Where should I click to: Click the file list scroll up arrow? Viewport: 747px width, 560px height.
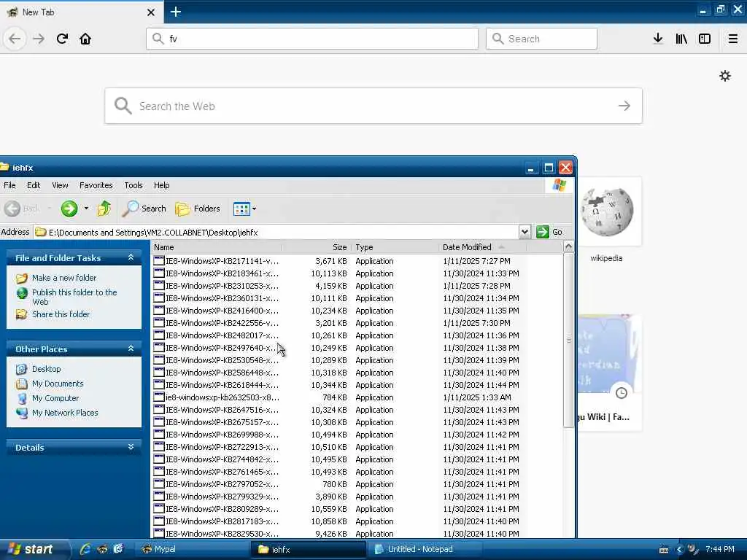(568, 246)
